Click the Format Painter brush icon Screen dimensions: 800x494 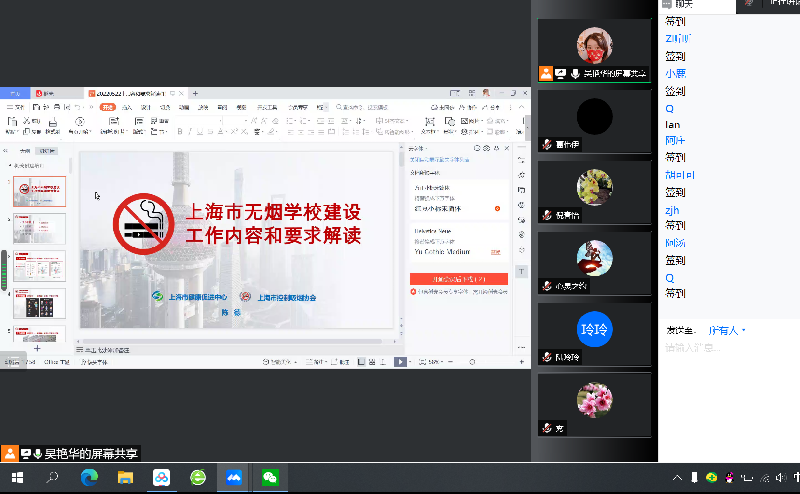pos(53,122)
